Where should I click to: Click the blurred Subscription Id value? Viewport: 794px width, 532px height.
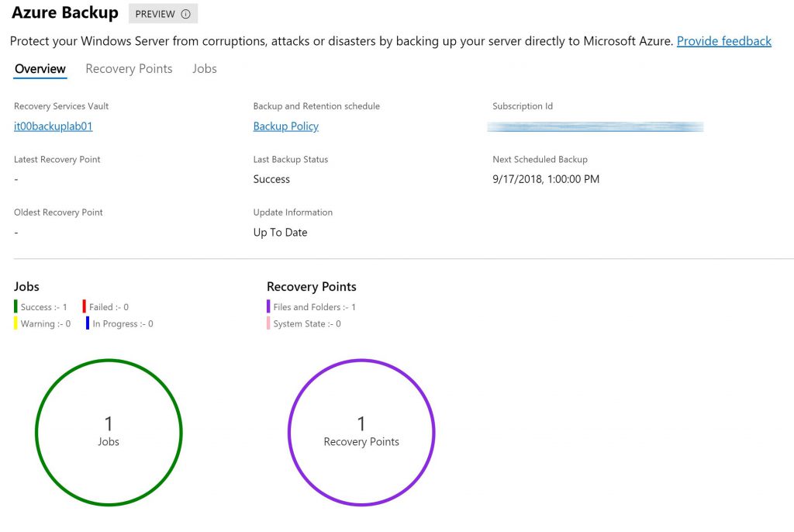pos(595,126)
